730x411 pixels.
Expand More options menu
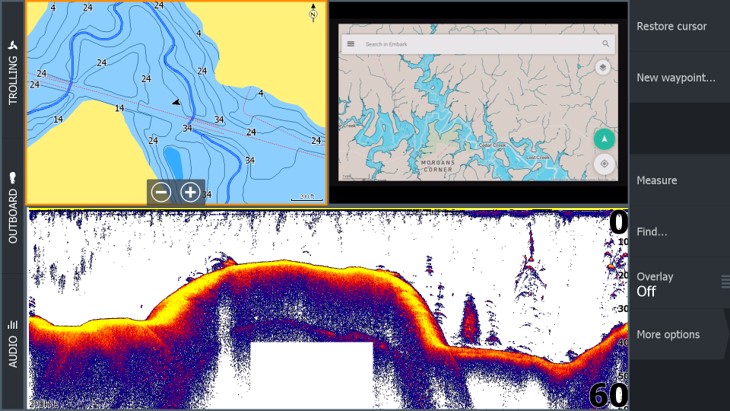pyautogui.click(x=677, y=335)
